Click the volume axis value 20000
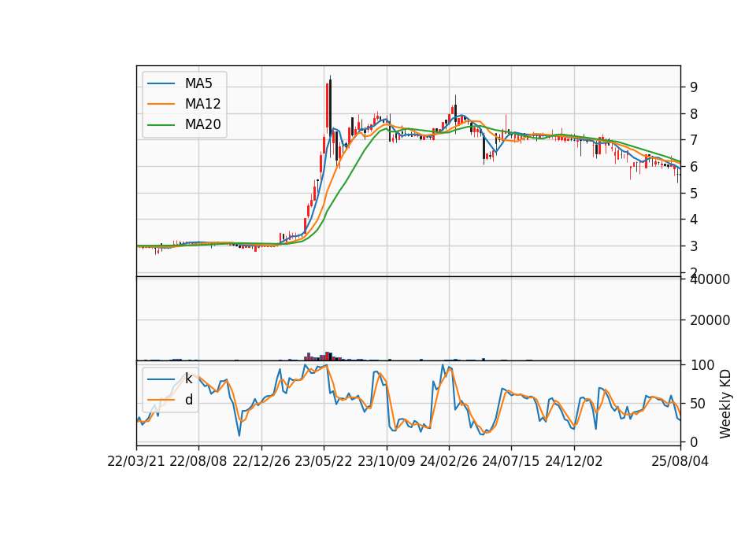 click(710, 320)
